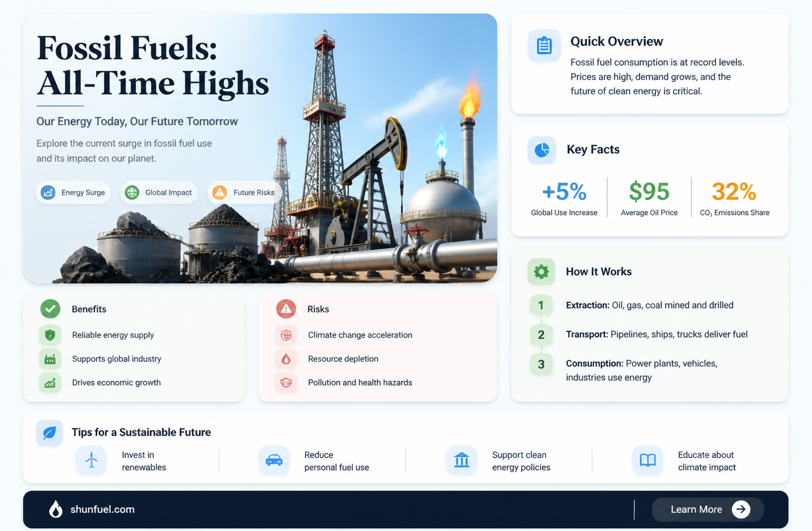This screenshot has width=812, height=531.
Task: Click the Fossil Fuels: All-Time Highs headline
Action: tap(153, 65)
